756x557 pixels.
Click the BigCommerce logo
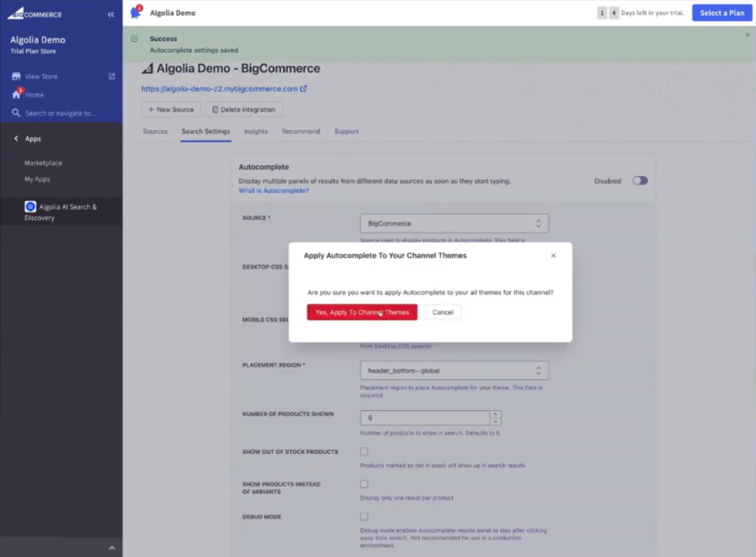[x=34, y=13]
